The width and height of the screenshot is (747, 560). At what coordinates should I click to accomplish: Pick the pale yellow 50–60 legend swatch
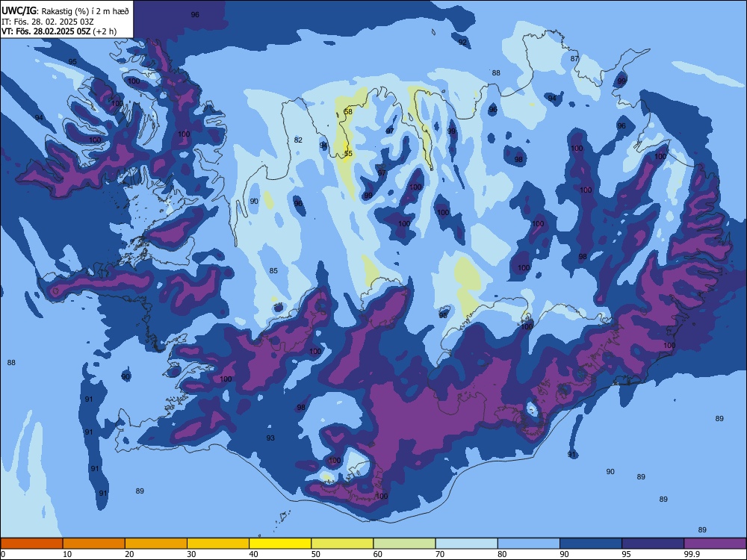coord(342,544)
